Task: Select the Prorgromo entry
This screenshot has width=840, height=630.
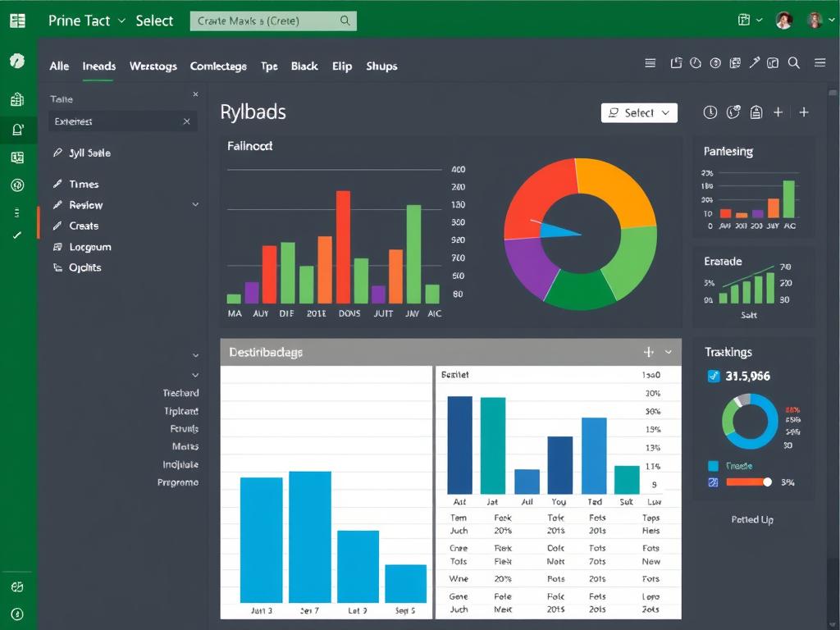Action: click(178, 482)
